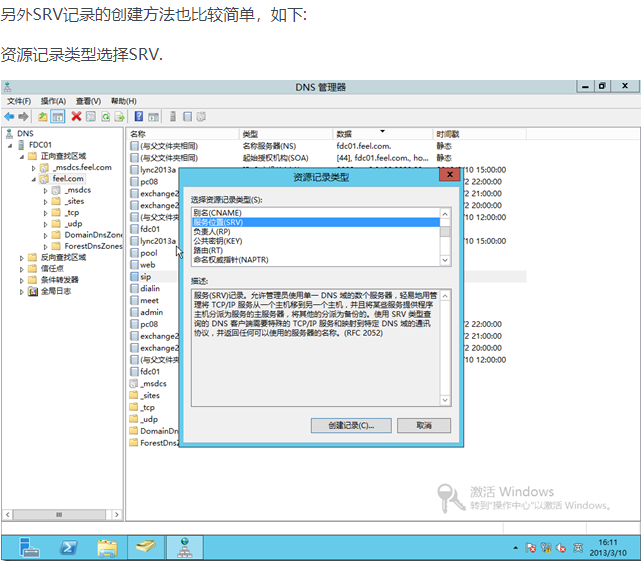Screen dimensions: 641x561
Task: Open the yellow book taskbar application
Action: coord(146,547)
